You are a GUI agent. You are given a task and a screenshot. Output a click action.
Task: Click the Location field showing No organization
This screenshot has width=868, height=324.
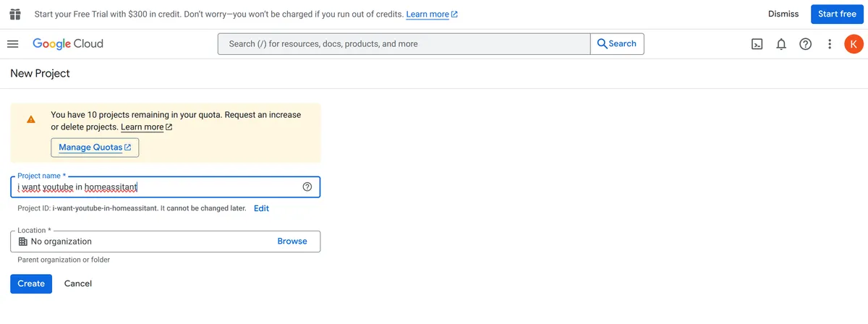(165, 242)
